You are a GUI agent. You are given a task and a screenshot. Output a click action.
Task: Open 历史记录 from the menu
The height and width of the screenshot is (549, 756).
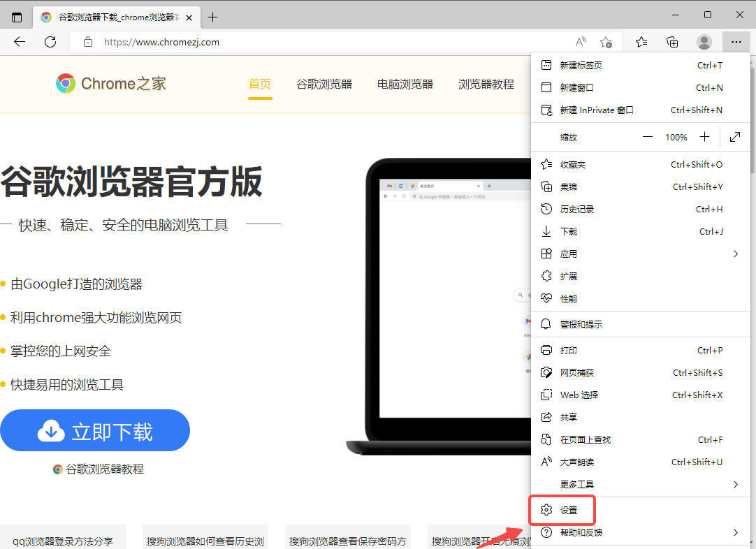click(640, 209)
